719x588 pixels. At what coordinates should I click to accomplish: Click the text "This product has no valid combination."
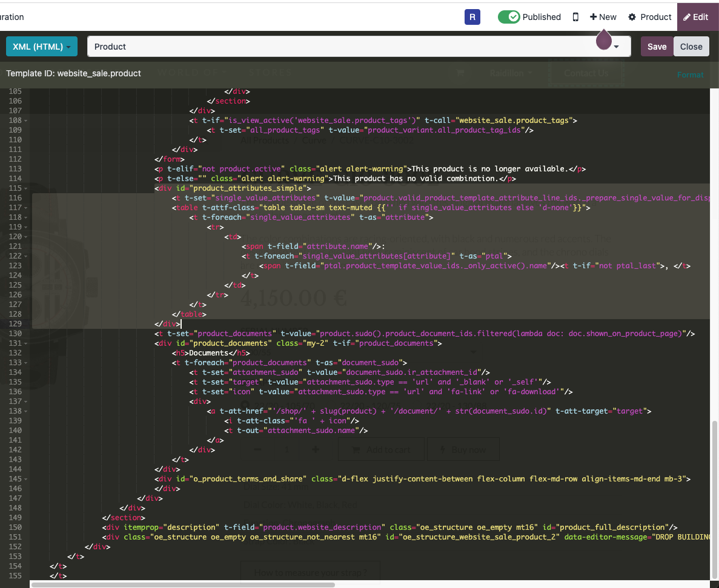click(x=416, y=178)
